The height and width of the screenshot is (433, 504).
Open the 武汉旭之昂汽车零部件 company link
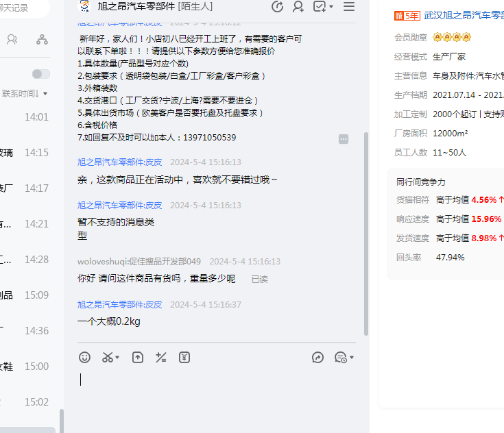coord(463,15)
